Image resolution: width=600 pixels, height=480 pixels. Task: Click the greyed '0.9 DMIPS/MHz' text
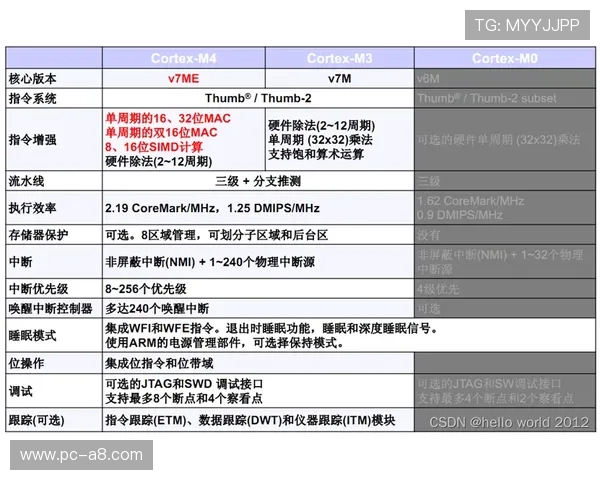point(460,215)
